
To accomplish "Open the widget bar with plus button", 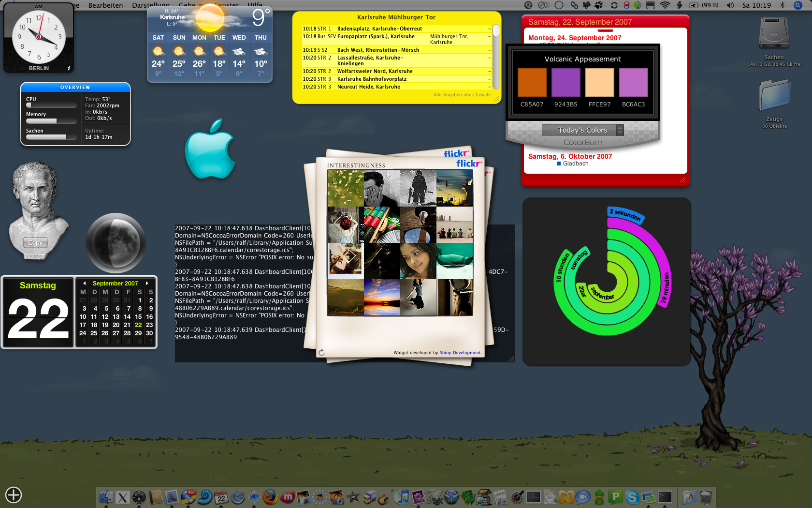I will pos(14,495).
